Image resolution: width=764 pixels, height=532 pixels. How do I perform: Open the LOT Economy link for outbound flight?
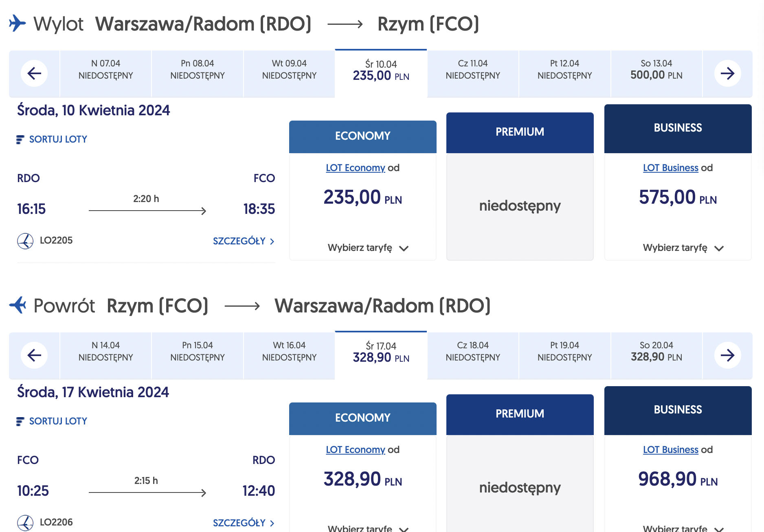tap(355, 168)
